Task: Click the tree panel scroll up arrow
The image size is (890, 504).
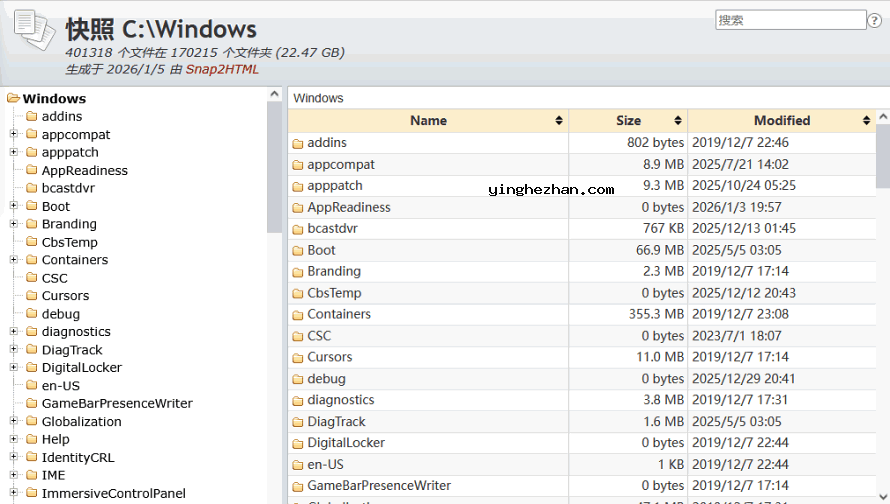Action: 275,95
